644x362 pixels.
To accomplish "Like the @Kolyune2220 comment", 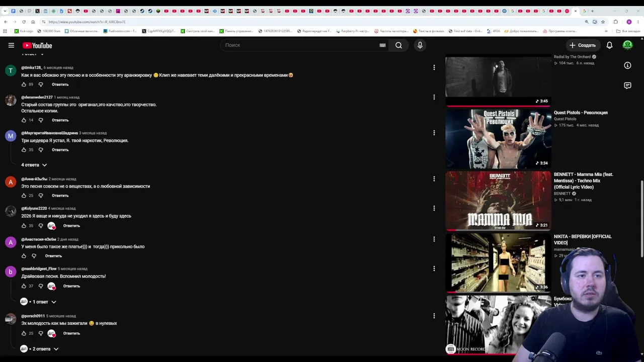I will tap(24, 226).
